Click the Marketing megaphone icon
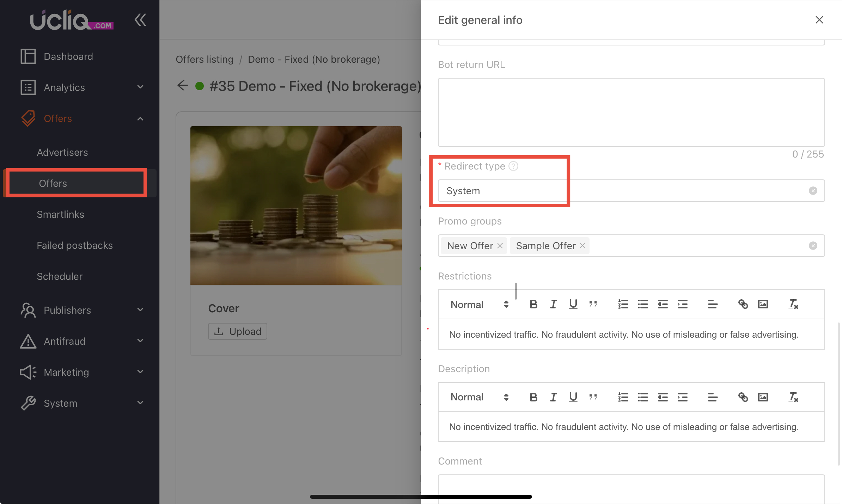Screen dimensions: 842x504 [x=28, y=372]
